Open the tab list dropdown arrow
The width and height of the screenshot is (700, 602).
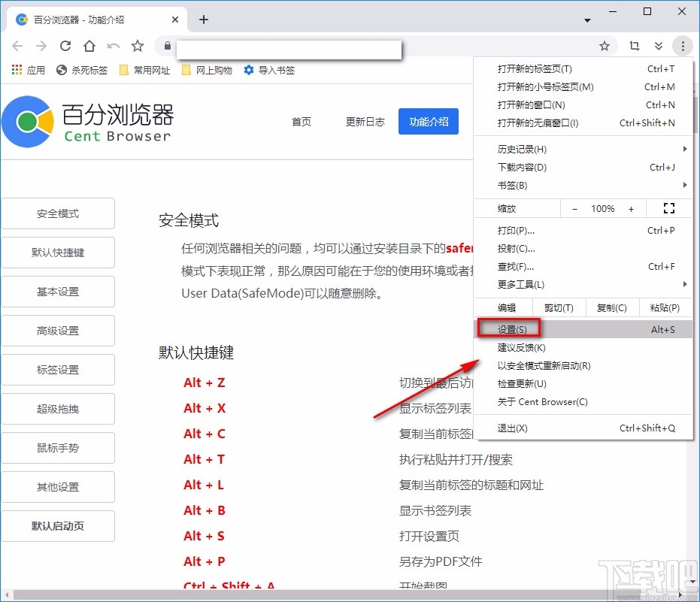pyautogui.click(x=587, y=20)
